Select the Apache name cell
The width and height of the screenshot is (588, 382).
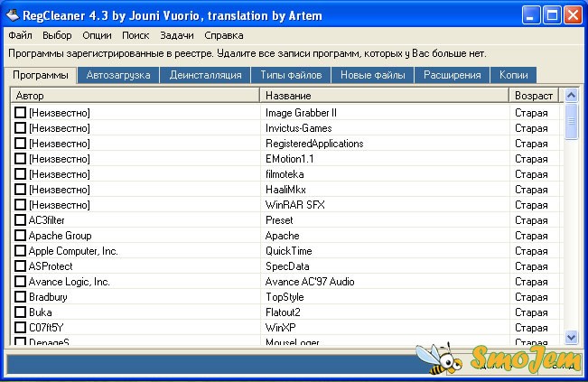click(x=283, y=236)
